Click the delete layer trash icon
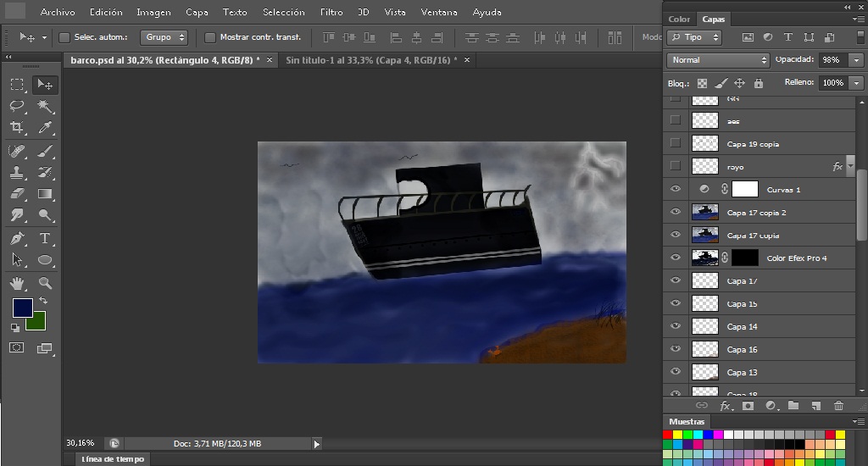This screenshot has width=868, height=466. [x=838, y=406]
